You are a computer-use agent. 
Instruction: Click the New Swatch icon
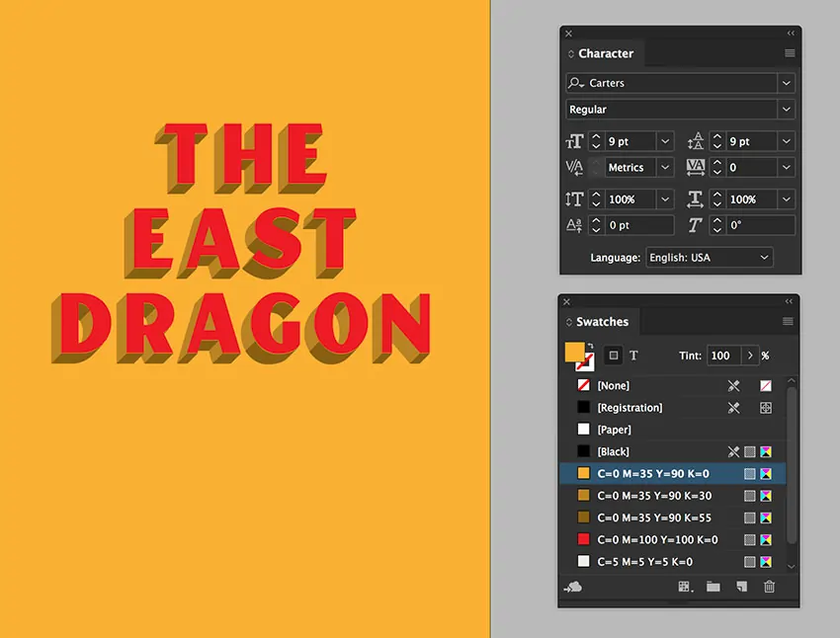pyautogui.click(x=741, y=587)
